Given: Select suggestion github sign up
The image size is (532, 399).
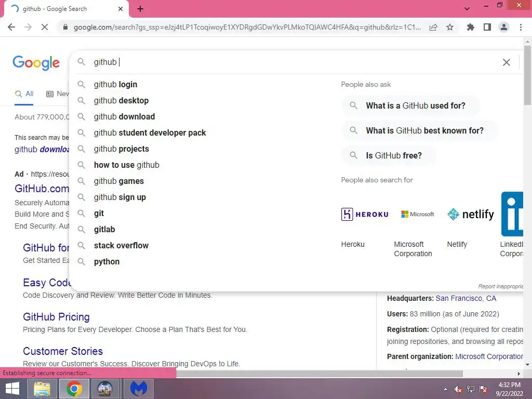Looking at the screenshot, I should [x=120, y=197].
